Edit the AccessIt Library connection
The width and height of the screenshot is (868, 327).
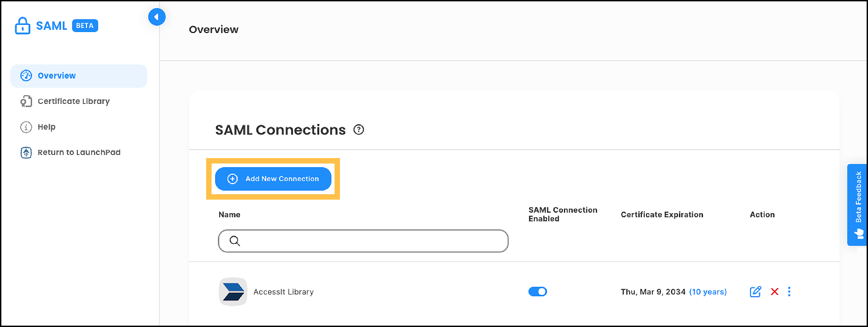tap(755, 292)
